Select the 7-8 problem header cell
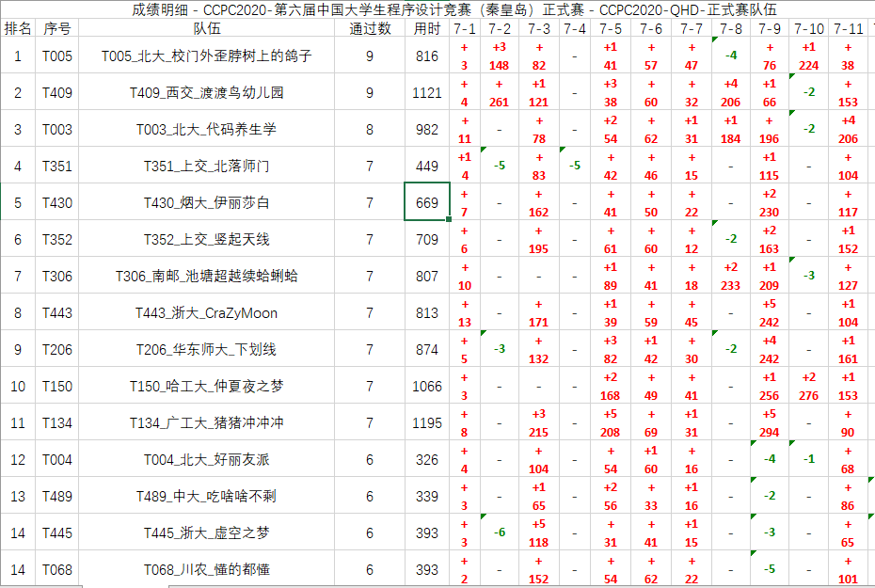The height and width of the screenshot is (588, 875). coord(730,29)
